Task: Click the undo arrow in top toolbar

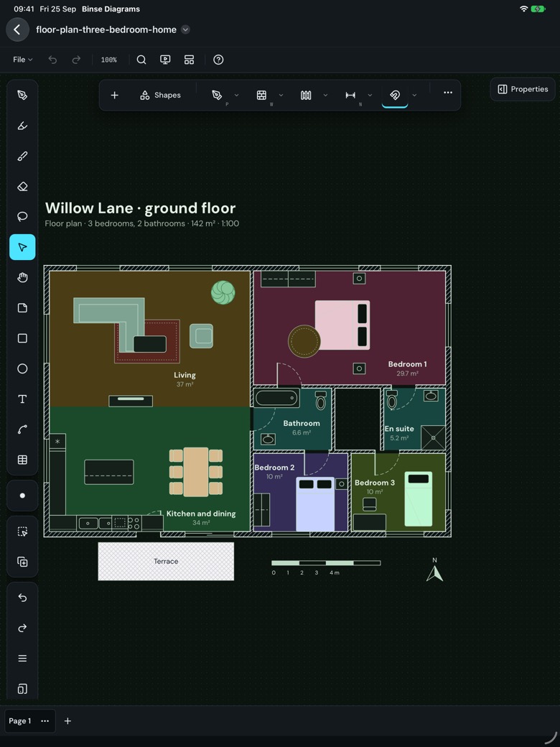Action: coord(52,60)
